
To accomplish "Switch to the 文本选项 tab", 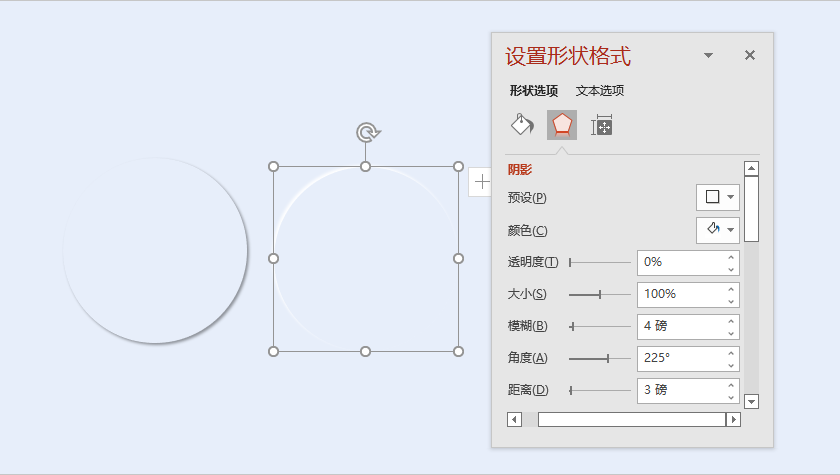I will (x=600, y=91).
